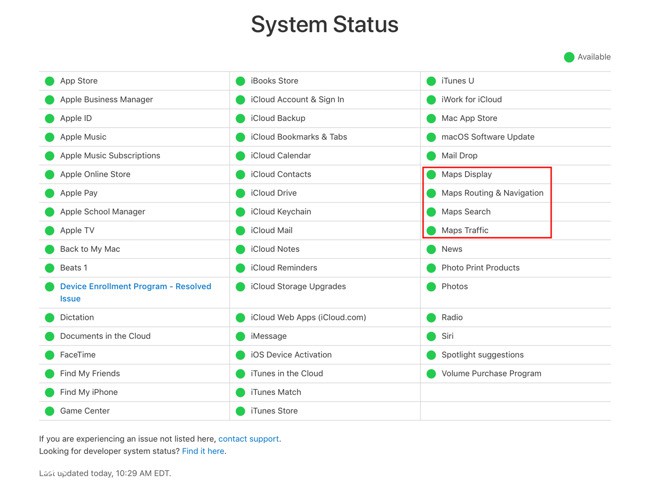The image size is (660, 486).
Task: Select the iCloud Keychain service row
Action: (281, 212)
